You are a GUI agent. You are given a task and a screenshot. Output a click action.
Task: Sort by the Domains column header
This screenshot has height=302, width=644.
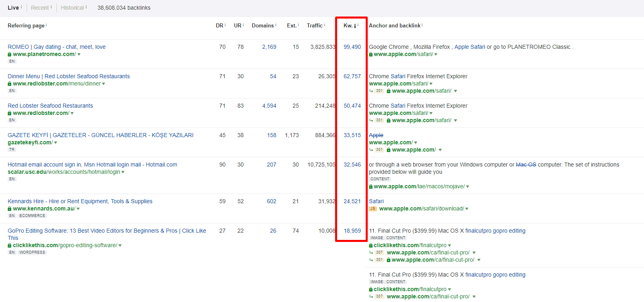coord(263,25)
